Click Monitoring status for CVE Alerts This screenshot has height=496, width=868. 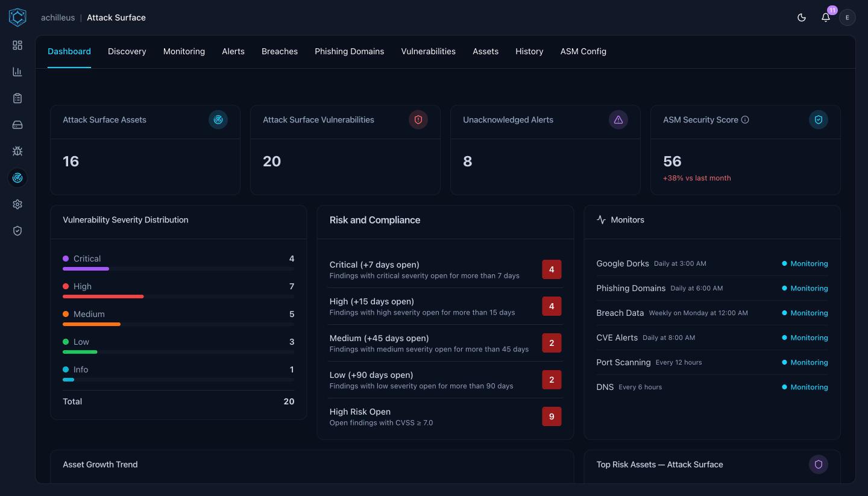click(805, 337)
